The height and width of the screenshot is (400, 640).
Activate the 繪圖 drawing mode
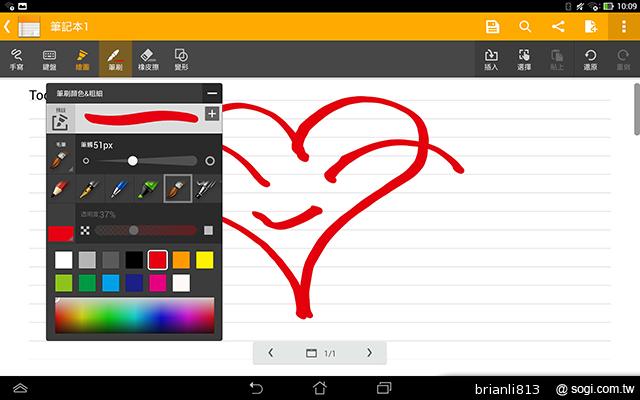coord(82,59)
